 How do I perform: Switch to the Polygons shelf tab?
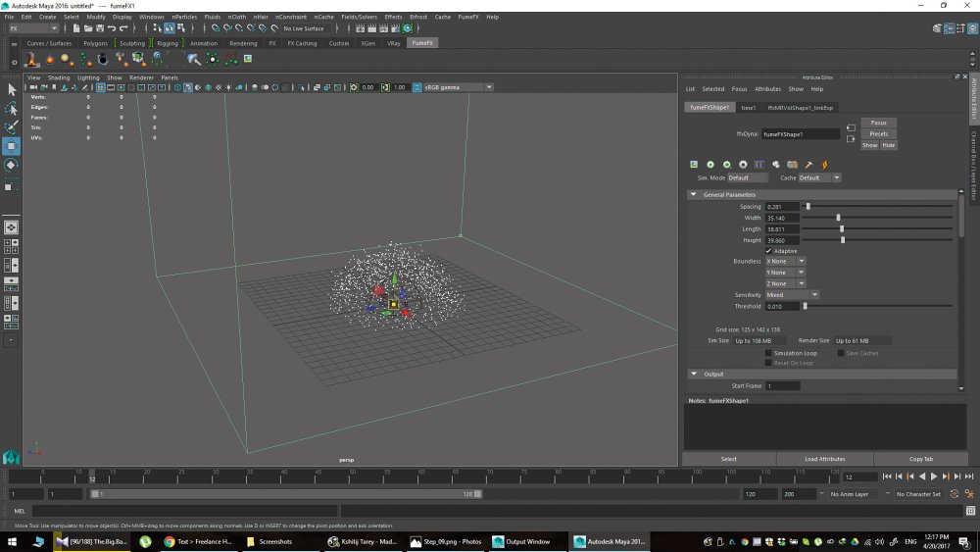96,43
